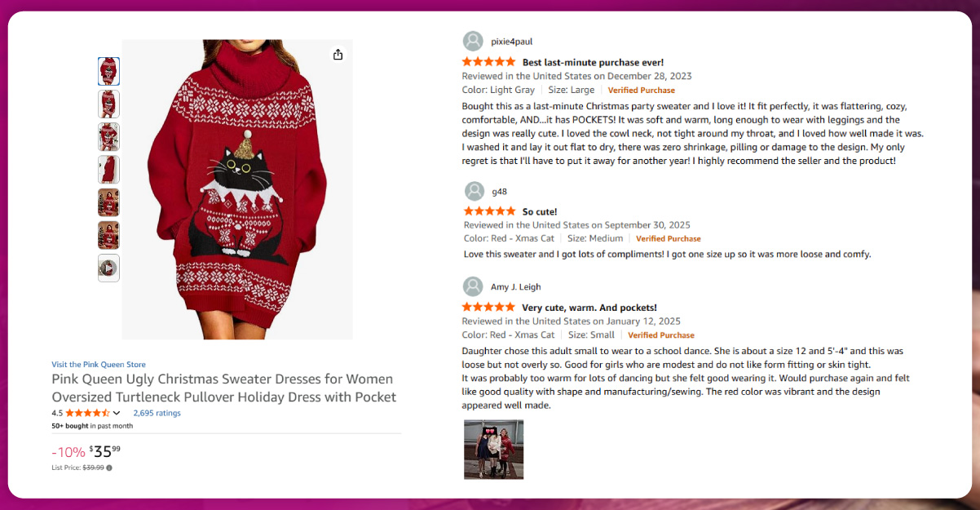Screen dimensions: 980x510
Task: Open the 2,695 ratings link
Action: tap(157, 413)
